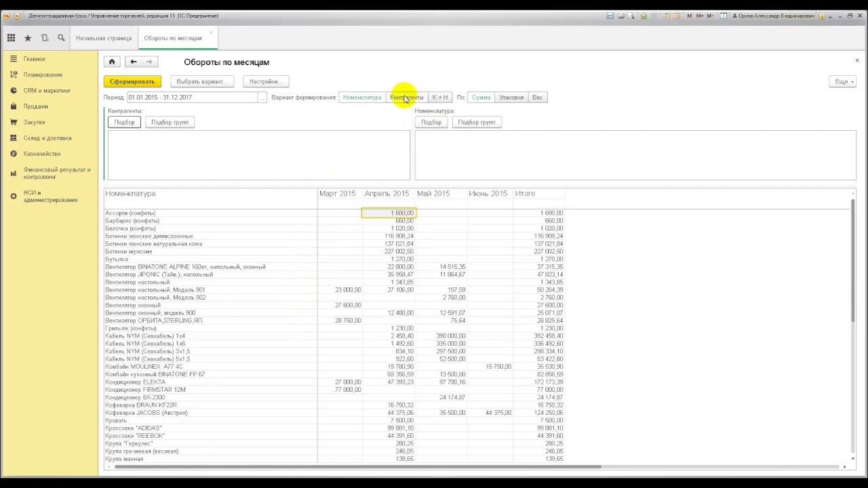
Task: Click Подбор групп under Контрагенты
Action: click(170, 122)
